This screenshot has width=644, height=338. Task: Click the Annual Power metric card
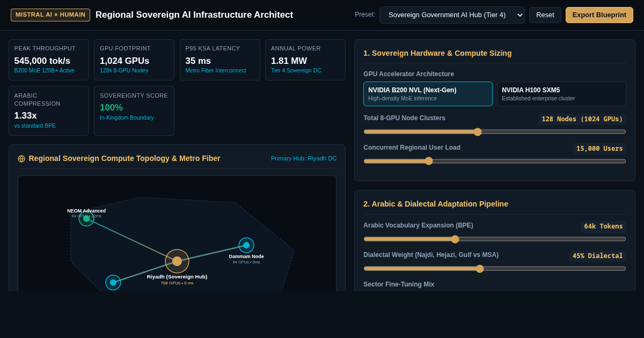pyautogui.click(x=305, y=60)
